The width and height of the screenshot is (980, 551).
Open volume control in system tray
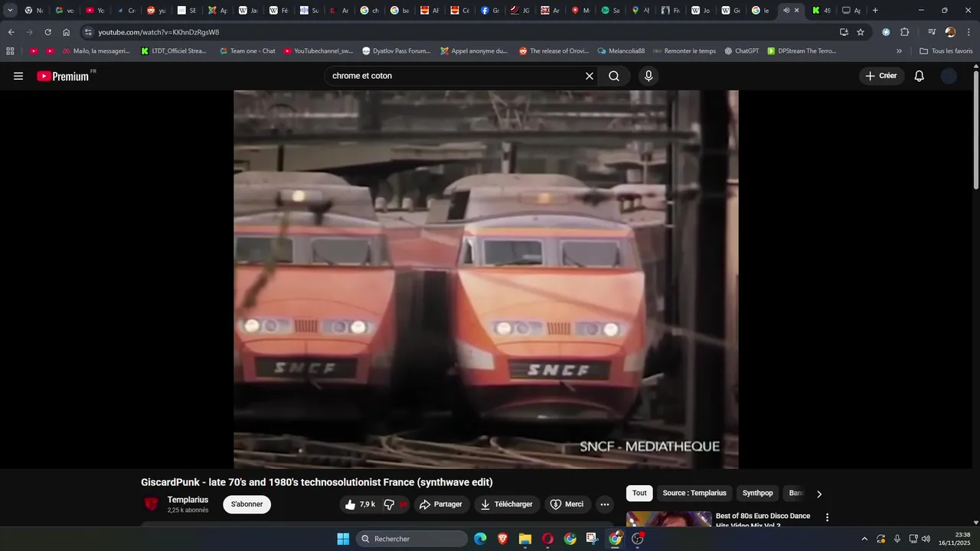pyautogui.click(x=926, y=539)
